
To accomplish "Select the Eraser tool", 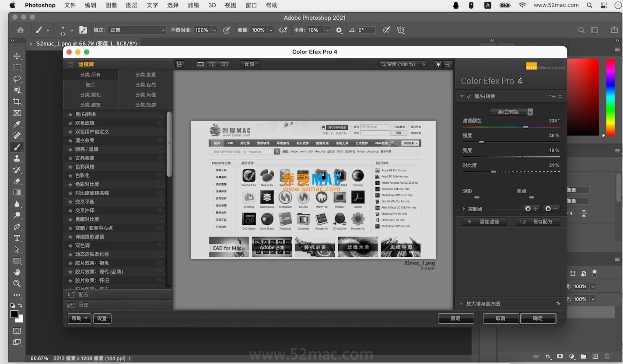I will (17, 181).
